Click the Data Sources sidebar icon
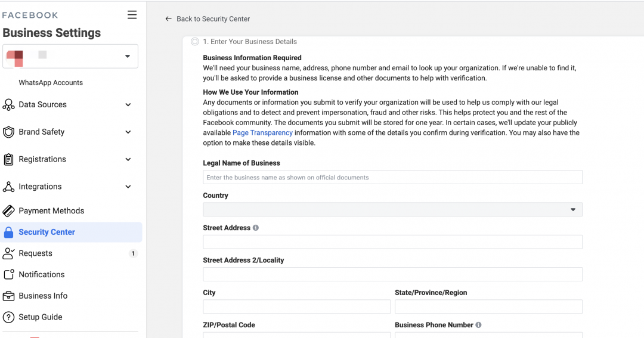This screenshot has width=644, height=338. (x=8, y=105)
